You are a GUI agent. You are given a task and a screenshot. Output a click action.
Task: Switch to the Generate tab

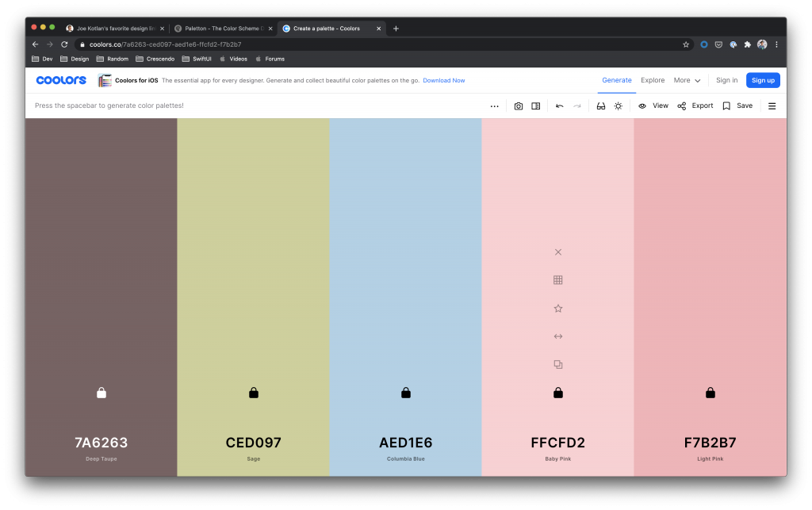(x=617, y=80)
